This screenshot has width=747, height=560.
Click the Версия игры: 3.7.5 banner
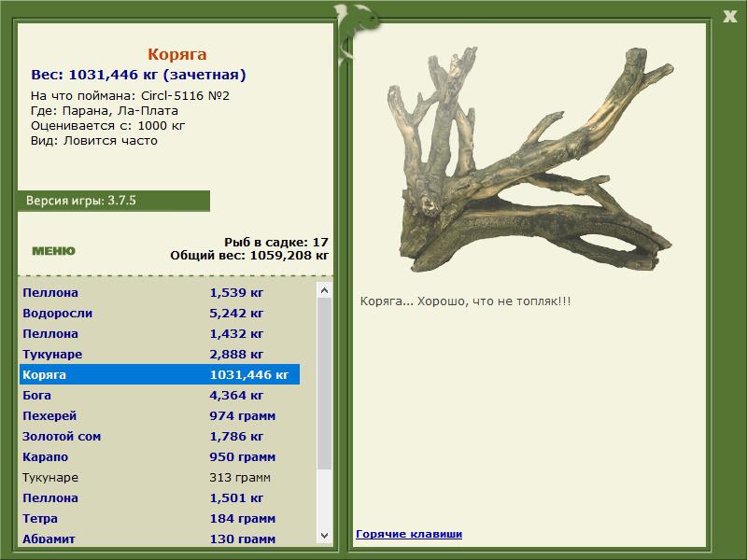point(113,201)
